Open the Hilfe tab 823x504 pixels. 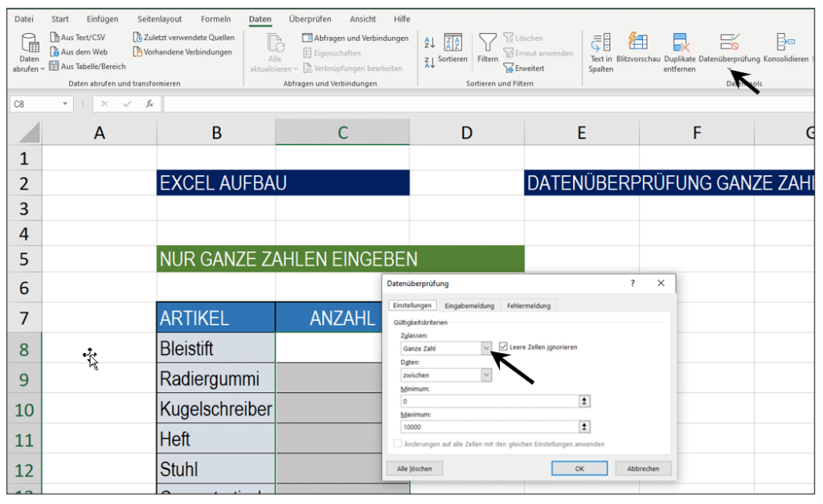pos(402,19)
